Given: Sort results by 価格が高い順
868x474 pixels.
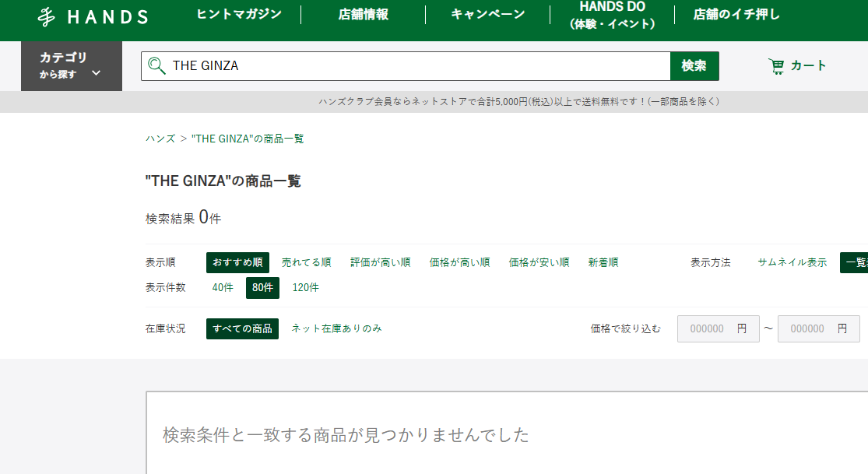Looking at the screenshot, I should click(459, 262).
